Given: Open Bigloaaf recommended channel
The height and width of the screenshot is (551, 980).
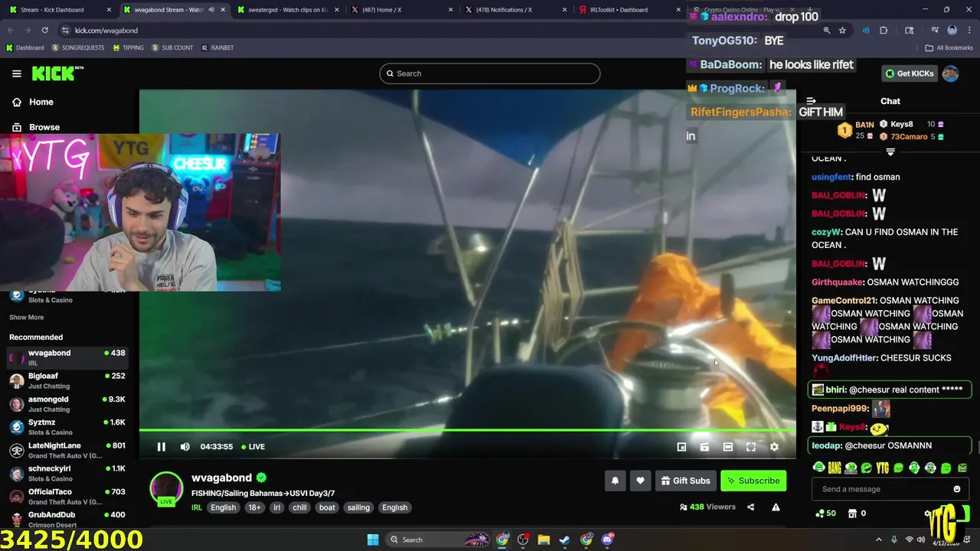Looking at the screenshot, I should click(x=67, y=380).
